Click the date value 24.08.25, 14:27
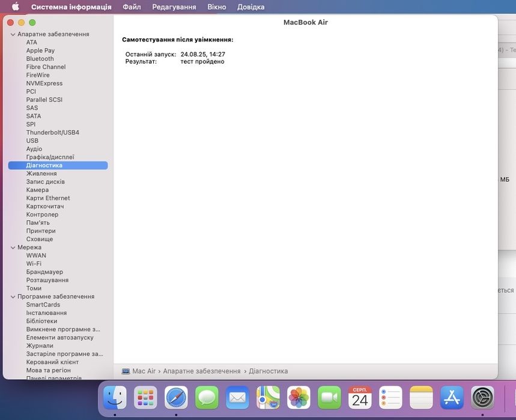This screenshot has height=420, width=516. coord(202,54)
